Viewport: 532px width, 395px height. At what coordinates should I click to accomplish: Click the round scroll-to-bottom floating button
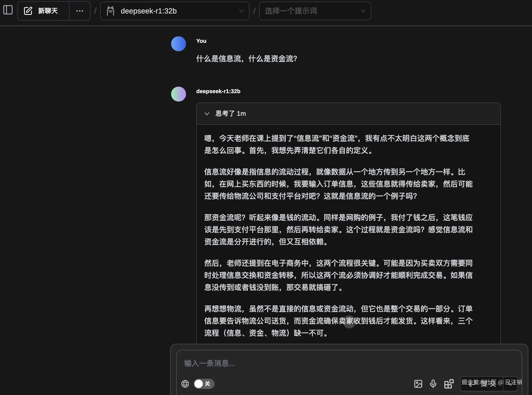click(x=349, y=322)
